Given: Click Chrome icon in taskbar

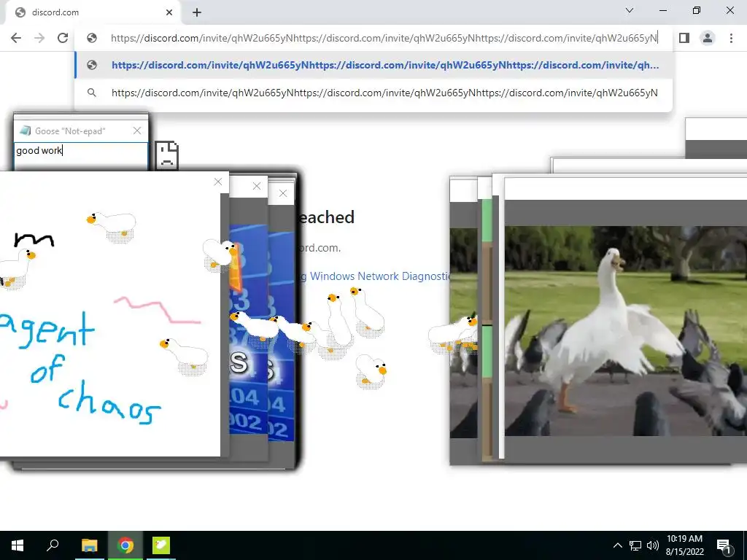Looking at the screenshot, I should (x=125, y=545).
